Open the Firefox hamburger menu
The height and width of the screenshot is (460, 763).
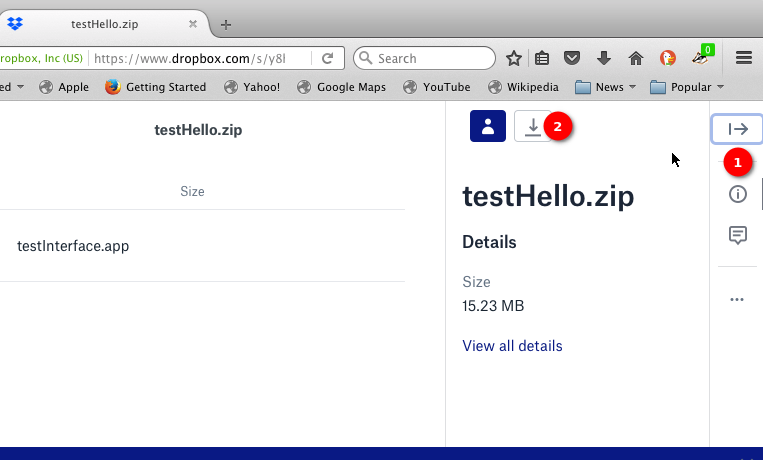click(744, 58)
